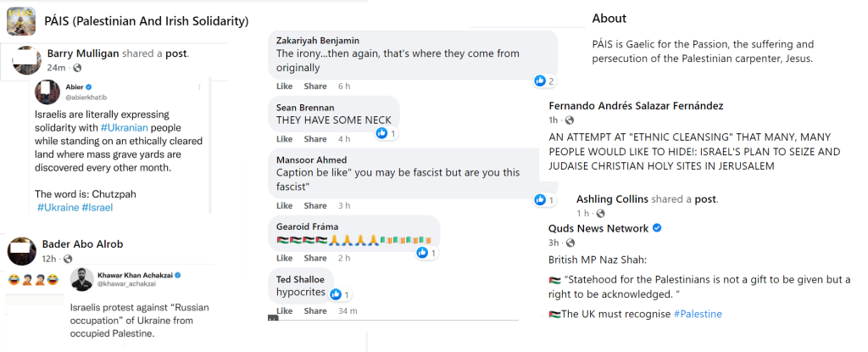The width and height of the screenshot is (868, 352).
Task: Click Khawar Khan Achakzai's profile photo
Action: (82, 278)
